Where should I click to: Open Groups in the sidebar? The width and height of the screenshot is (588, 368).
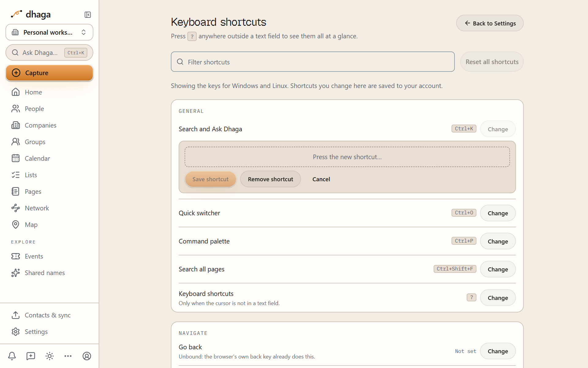[x=49, y=142]
